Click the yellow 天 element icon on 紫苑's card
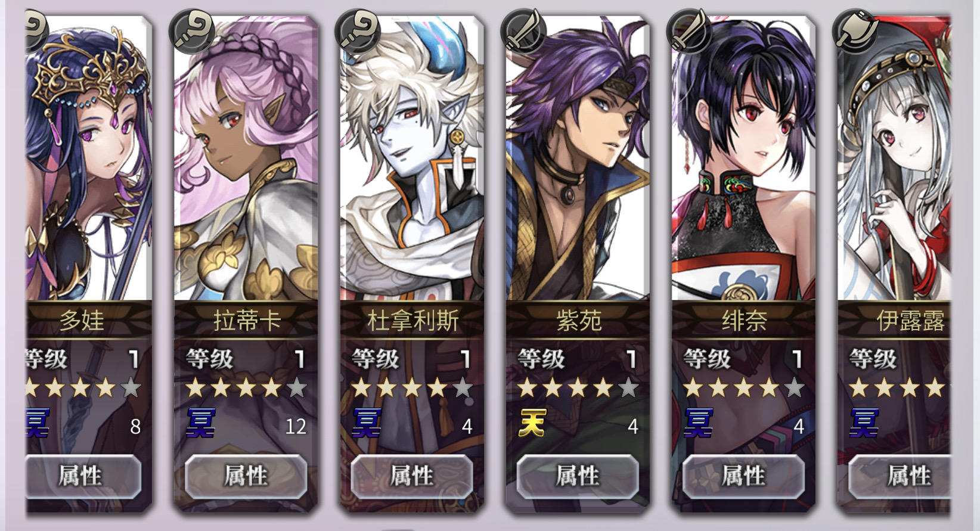Image resolution: width=980 pixels, height=531 pixels. [x=532, y=424]
